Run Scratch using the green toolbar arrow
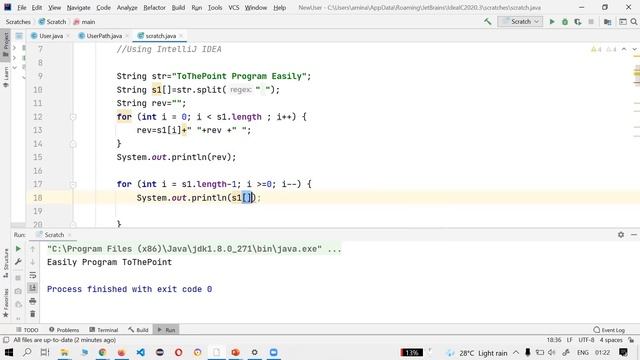This screenshot has width=640, height=360. pos(552,22)
